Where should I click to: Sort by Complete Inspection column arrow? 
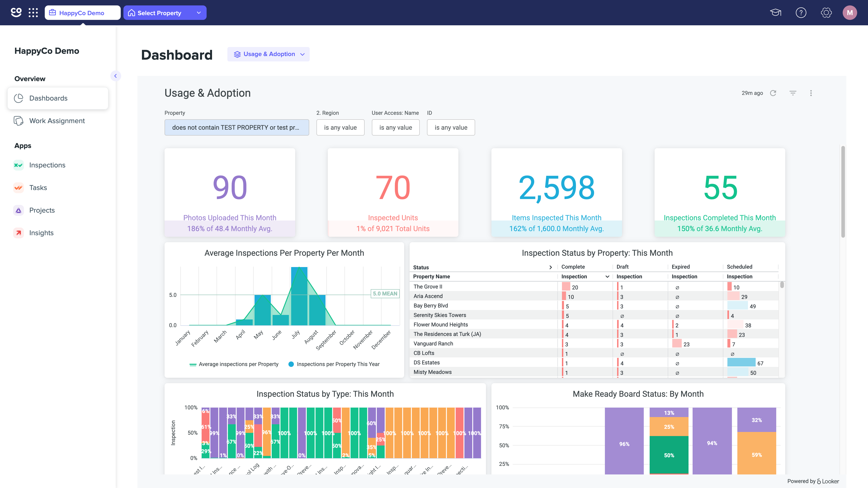(607, 277)
